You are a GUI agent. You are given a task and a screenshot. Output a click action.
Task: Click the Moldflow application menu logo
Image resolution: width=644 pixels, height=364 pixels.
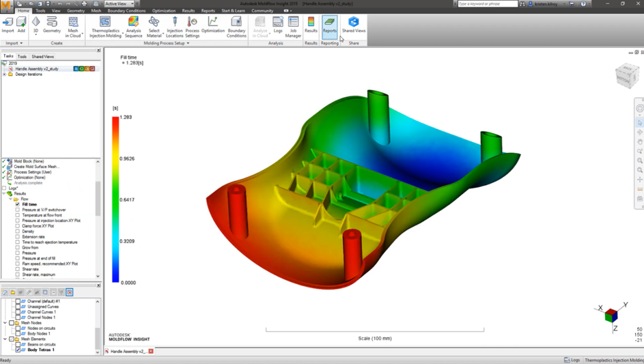[7, 5]
